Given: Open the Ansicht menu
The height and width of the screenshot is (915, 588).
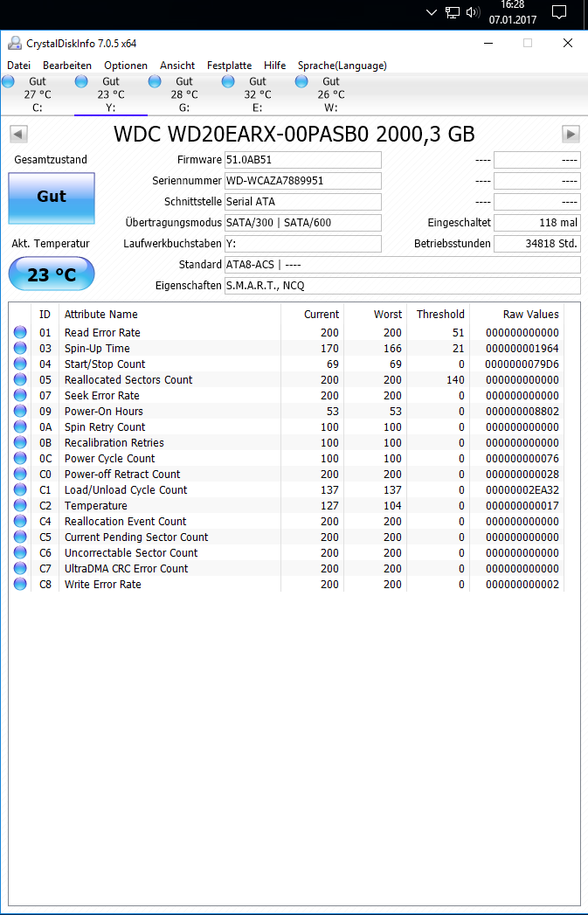Looking at the screenshot, I should pyautogui.click(x=177, y=66).
